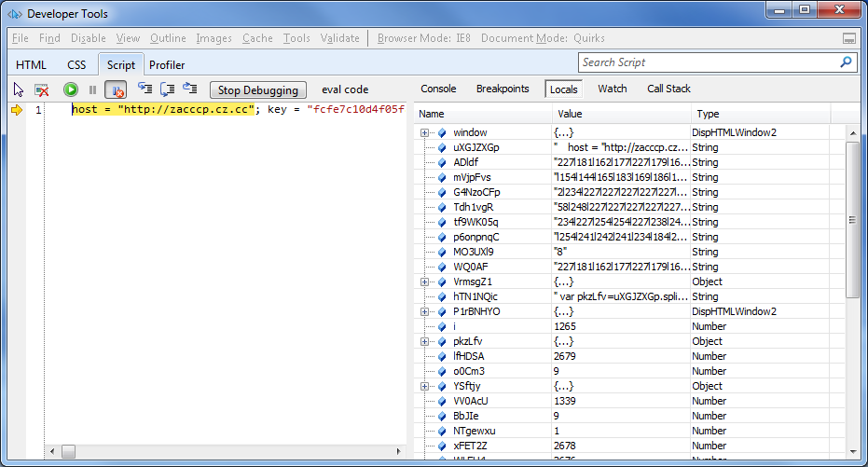Click the Step Over icon
The image size is (868, 467).
click(167, 89)
